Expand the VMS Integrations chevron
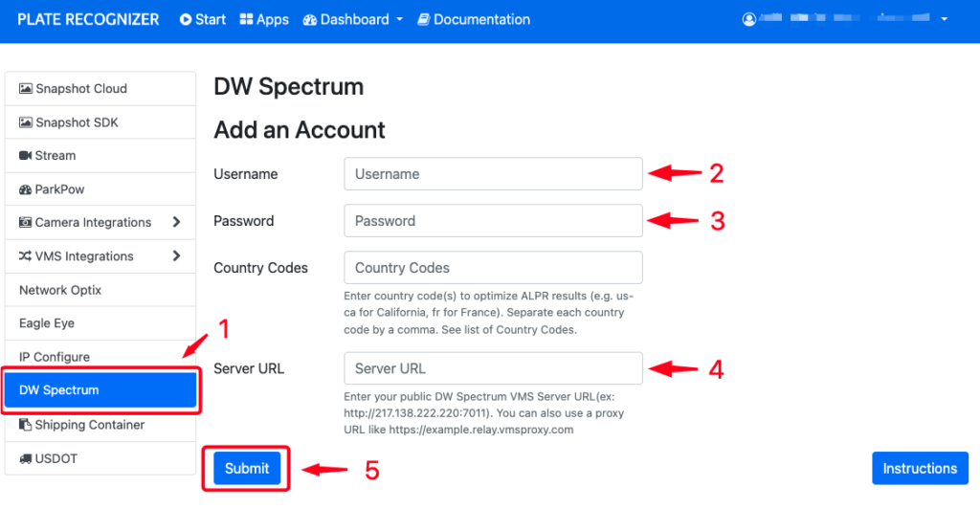This screenshot has height=509, width=980. pyautogui.click(x=176, y=256)
